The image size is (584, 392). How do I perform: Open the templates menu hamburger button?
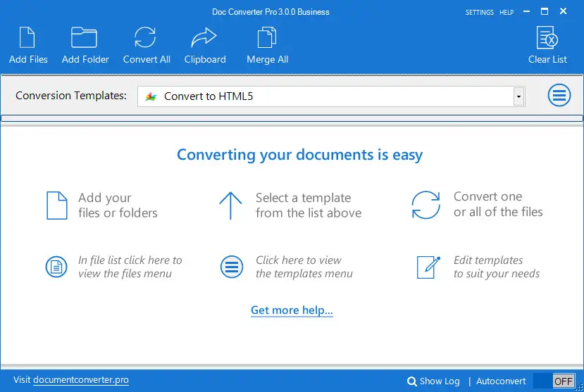click(x=559, y=96)
